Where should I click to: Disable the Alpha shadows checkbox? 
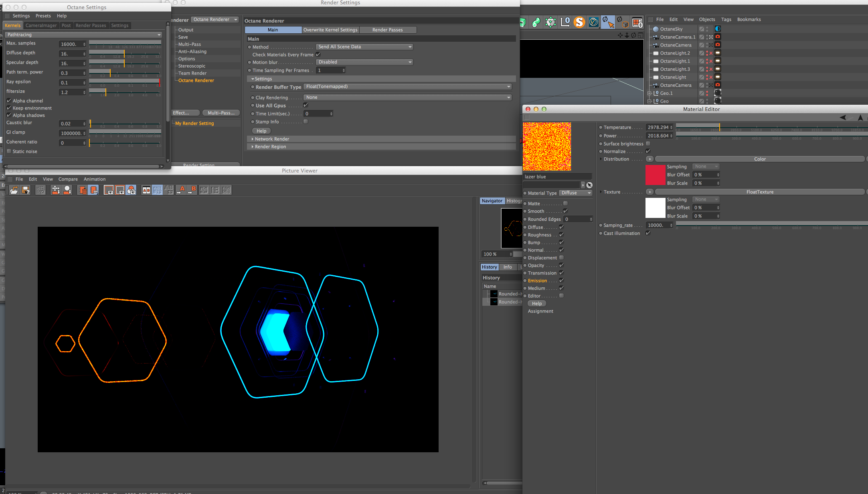pyautogui.click(x=9, y=115)
